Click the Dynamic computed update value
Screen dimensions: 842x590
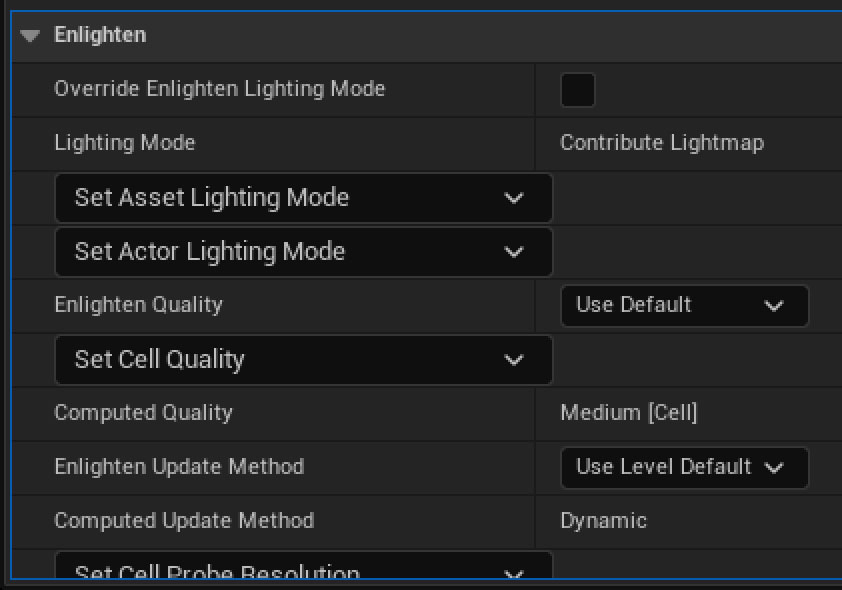pyautogui.click(x=603, y=521)
